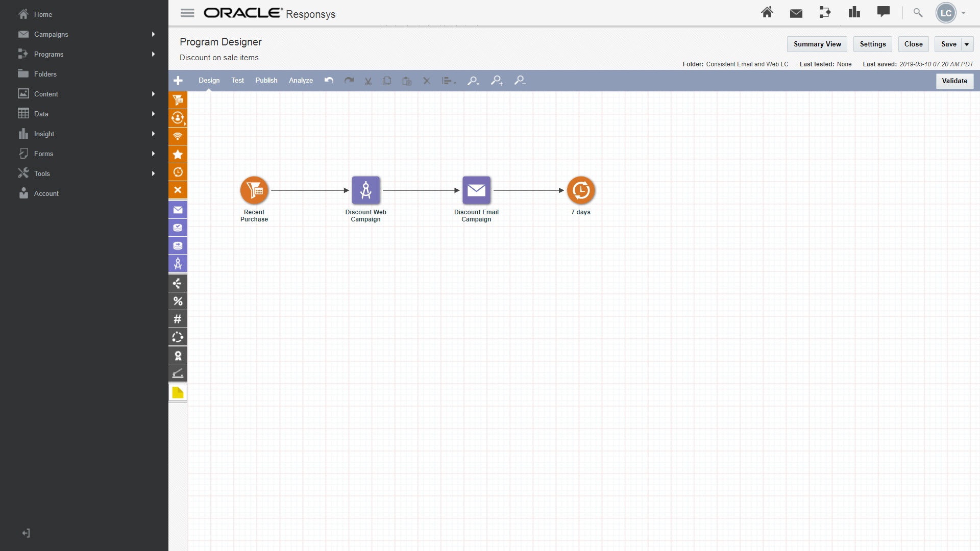Collapse sidebar using bottom-left arrow icon
Image resolution: width=980 pixels, height=551 pixels.
point(26,533)
